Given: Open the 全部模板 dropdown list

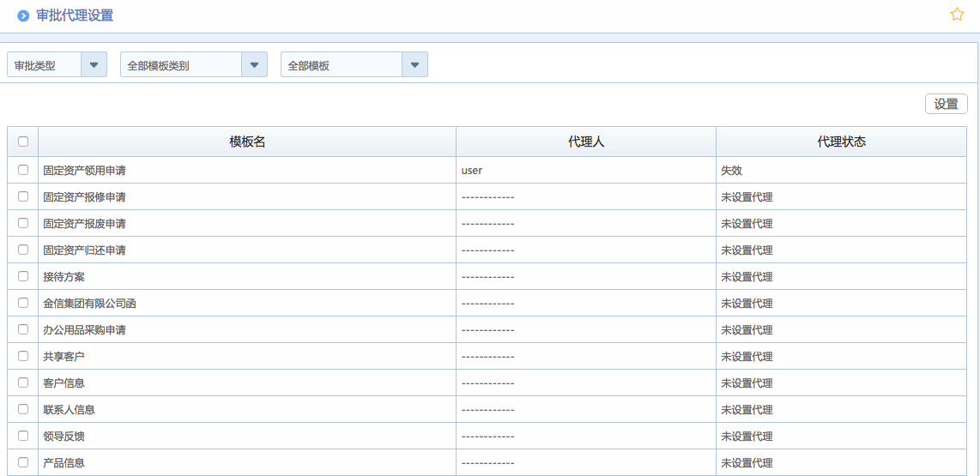Looking at the screenshot, I should [x=414, y=65].
